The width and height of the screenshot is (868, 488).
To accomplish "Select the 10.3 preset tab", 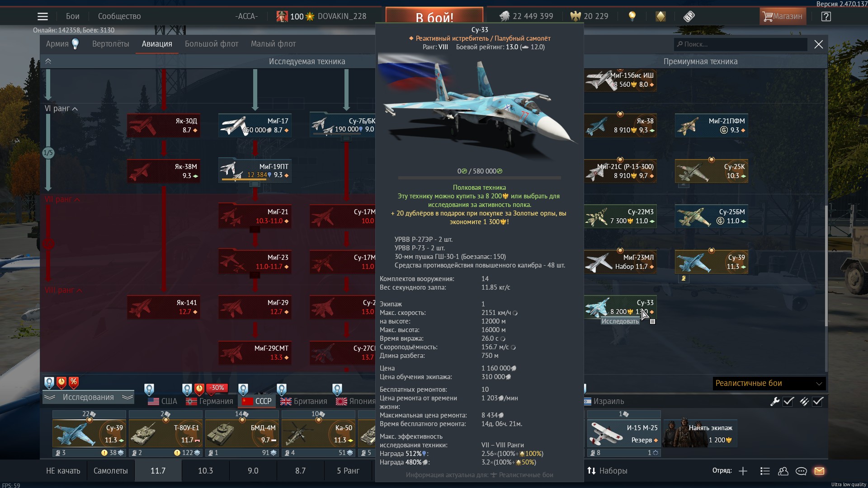I will [206, 471].
